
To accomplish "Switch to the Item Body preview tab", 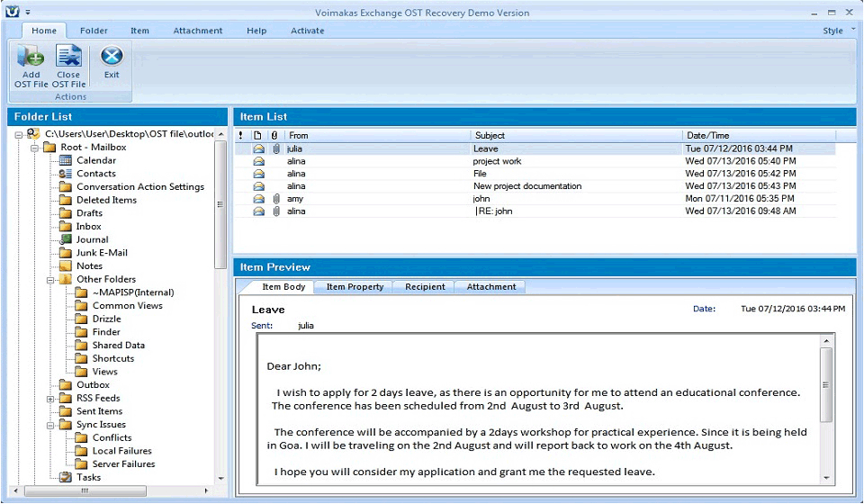I will point(283,286).
